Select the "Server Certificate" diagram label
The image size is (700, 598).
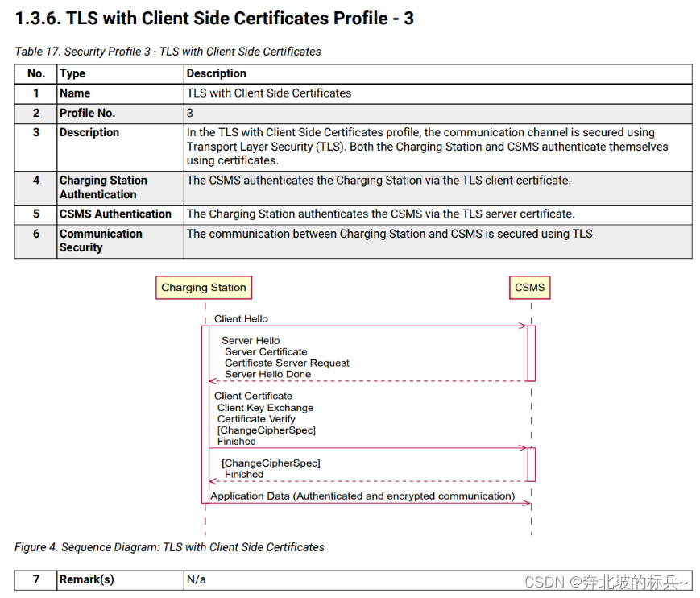coord(266,352)
